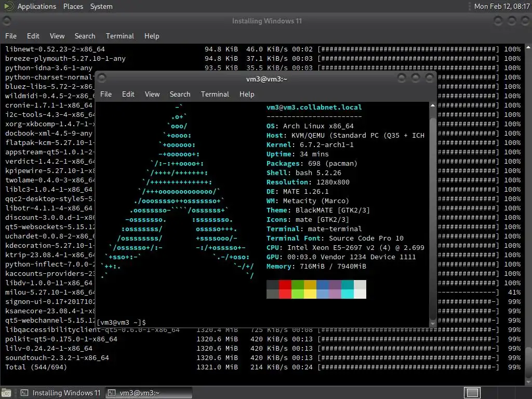Click the [vm3@vm3 ~]$ shell prompt
Image resolution: width=532 pixels, height=399 pixels.
[121, 322]
